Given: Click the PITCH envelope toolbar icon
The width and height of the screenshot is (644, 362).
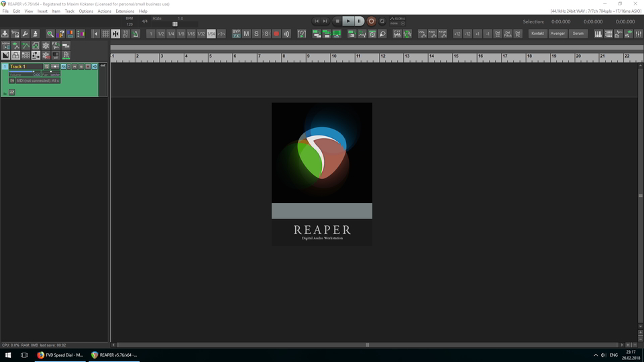Looking at the screenshot, I should (x=442, y=34).
